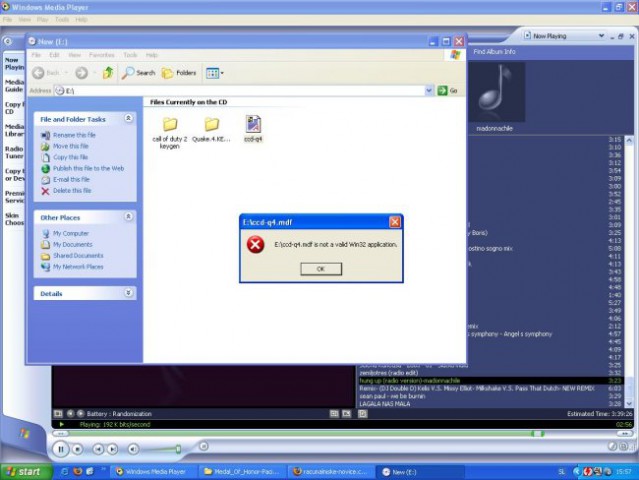Click Rename this file
The height and width of the screenshot is (480, 639).
(74, 135)
